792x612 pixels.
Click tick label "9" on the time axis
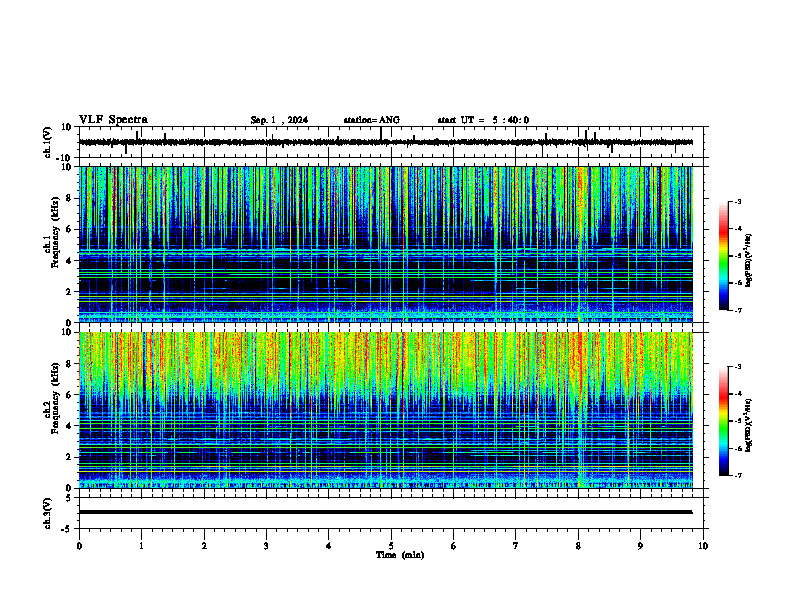point(640,546)
